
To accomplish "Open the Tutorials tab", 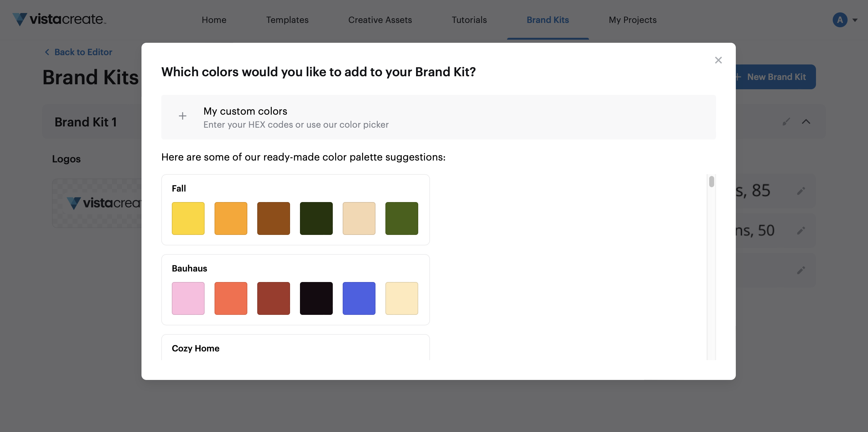I will (x=469, y=20).
